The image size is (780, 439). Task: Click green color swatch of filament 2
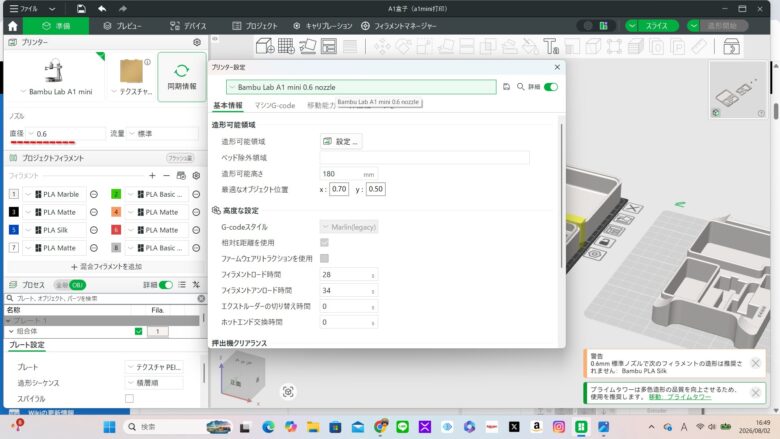click(116, 194)
